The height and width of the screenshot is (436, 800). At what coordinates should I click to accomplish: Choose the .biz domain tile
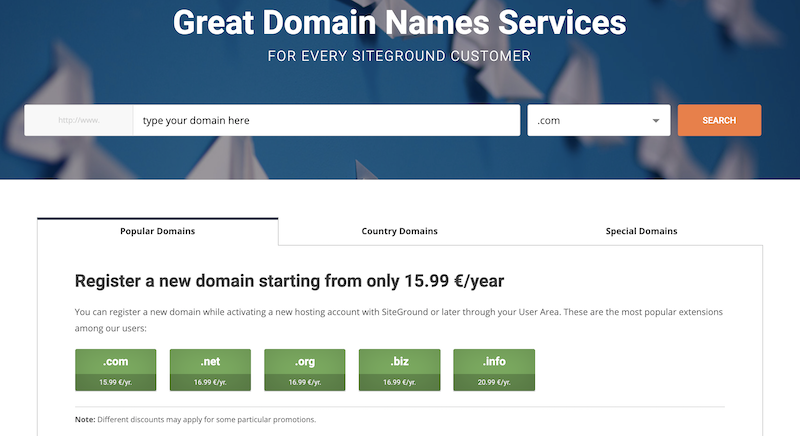pos(399,370)
